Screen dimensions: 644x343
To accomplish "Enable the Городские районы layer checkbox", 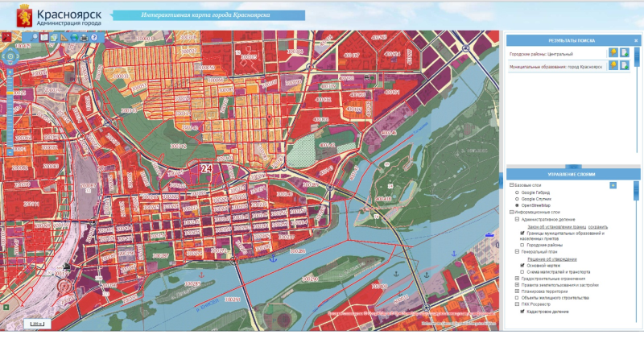I will click(522, 245).
